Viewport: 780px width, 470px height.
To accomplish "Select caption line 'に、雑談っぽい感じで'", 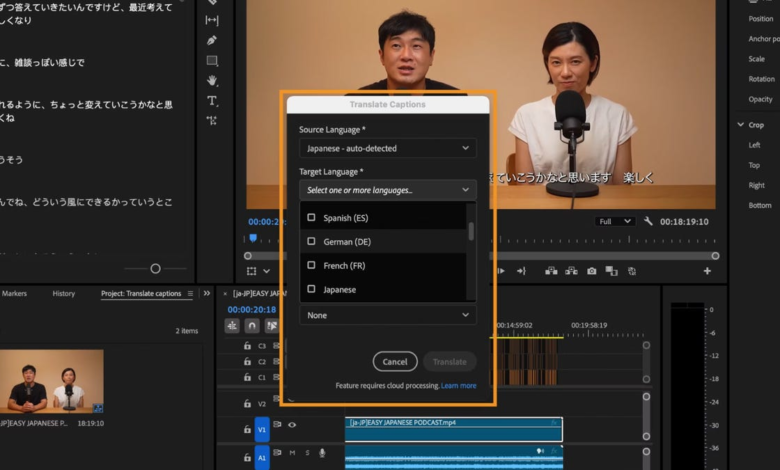I will tap(42, 63).
